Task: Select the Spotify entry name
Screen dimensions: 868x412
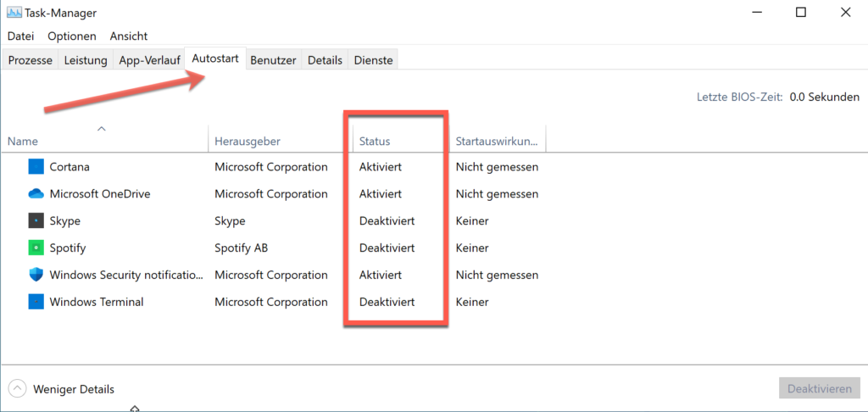Action: pyautogui.click(x=68, y=248)
